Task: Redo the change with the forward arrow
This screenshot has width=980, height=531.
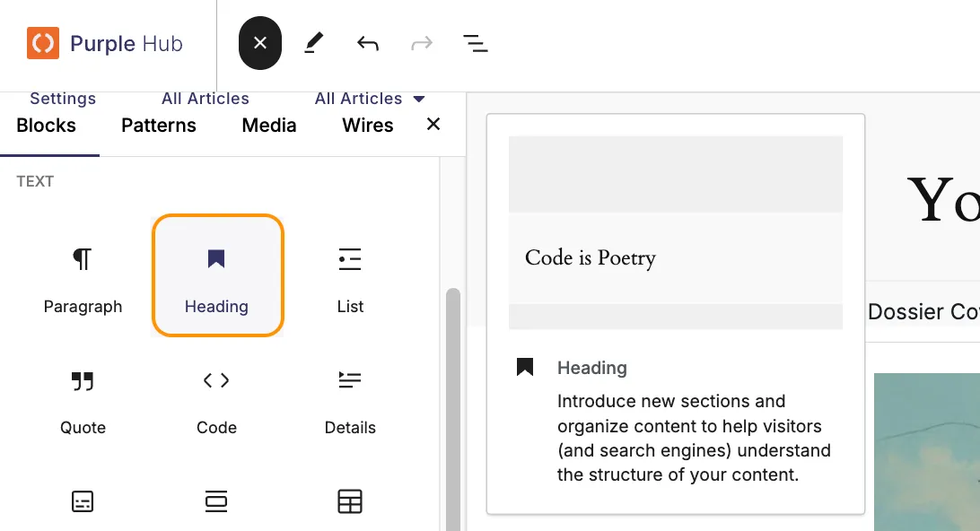Action: point(422,43)
